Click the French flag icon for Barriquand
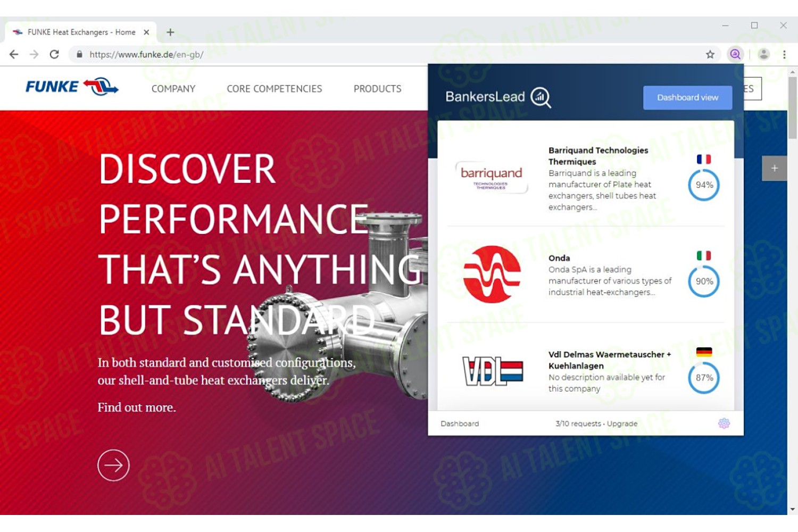The height and width of the screenshot is (532, 798). coord(704,159)
